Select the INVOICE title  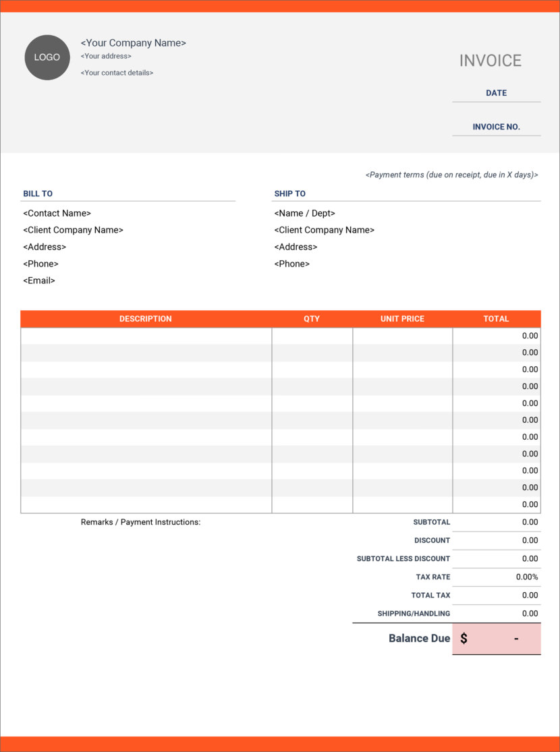pos(491,61)
